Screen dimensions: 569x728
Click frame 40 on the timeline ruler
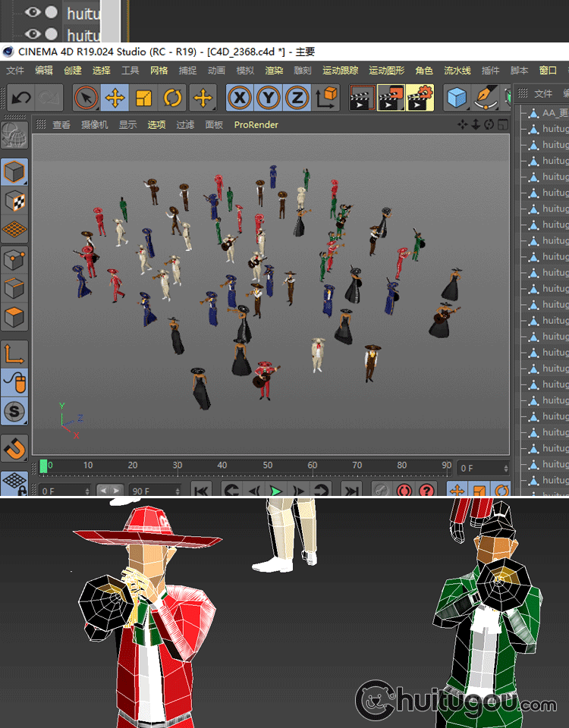tap(222, 466)
